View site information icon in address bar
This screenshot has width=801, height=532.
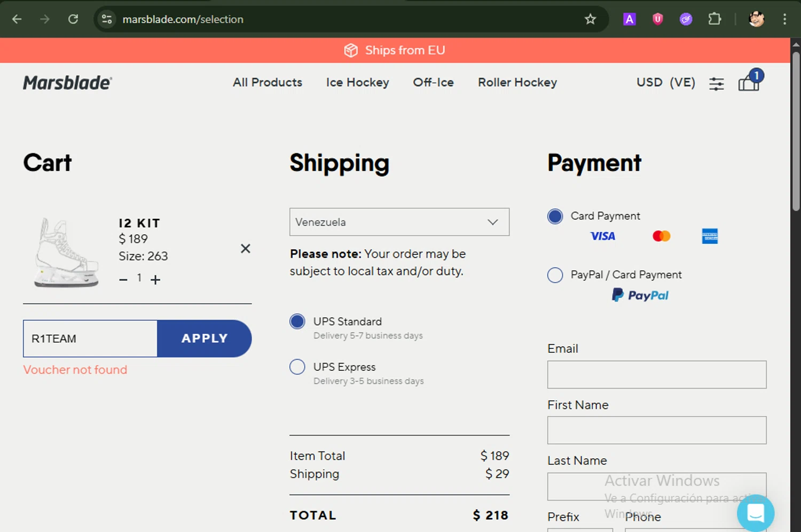pos(107,19)
